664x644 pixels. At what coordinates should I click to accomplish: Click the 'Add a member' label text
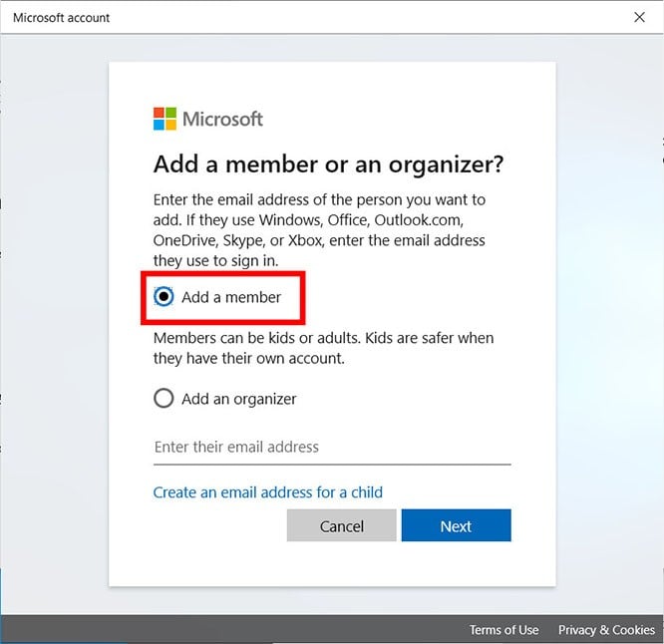point(231,297)
